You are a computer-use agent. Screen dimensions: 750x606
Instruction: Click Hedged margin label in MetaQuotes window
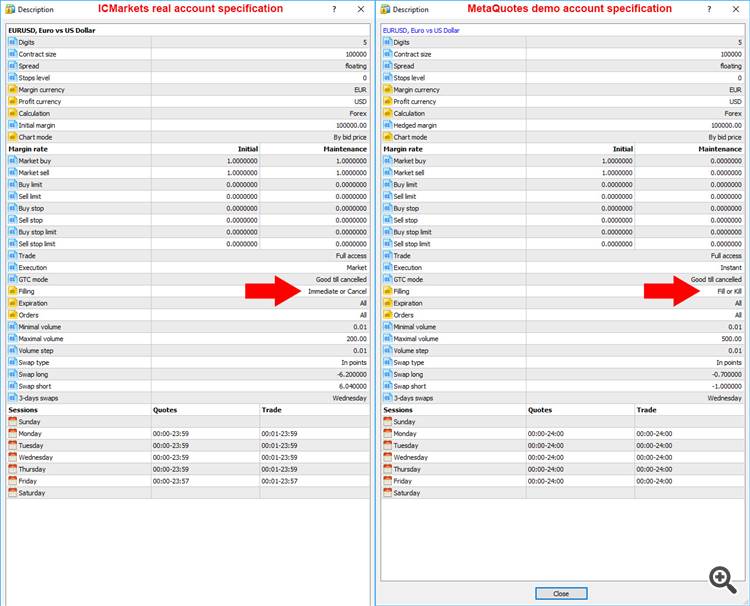point(415,125)
